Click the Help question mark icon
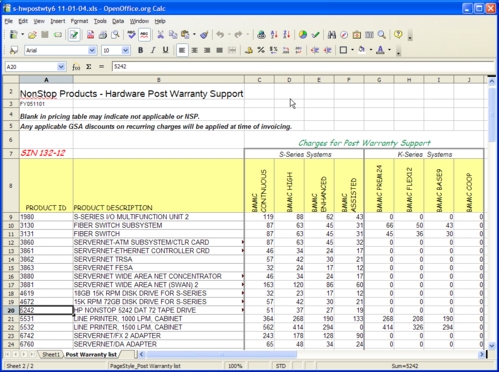This screenshot has width=499, height=372. [398, 35]
